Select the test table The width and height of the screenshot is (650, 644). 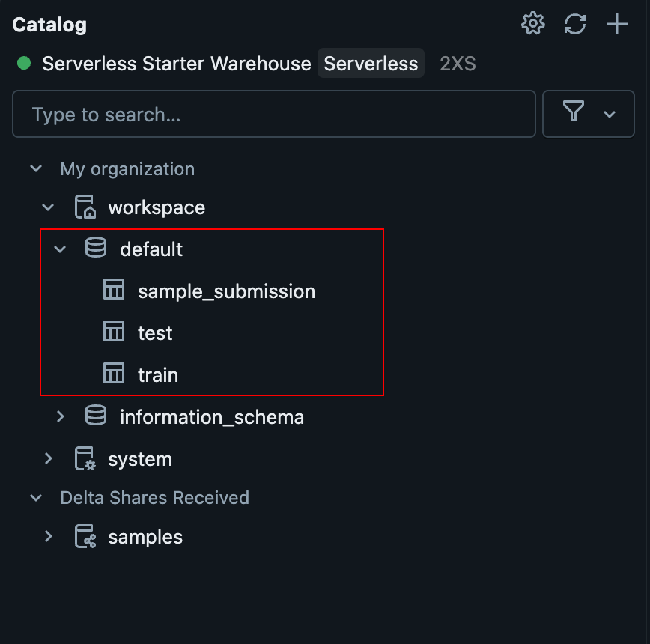(155, 333)
